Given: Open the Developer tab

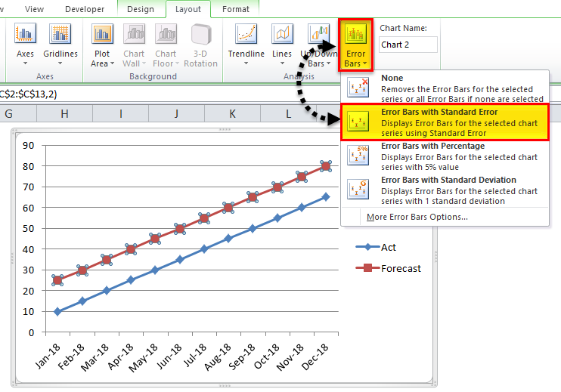Looking at the screenshot, I should (85, 9).
